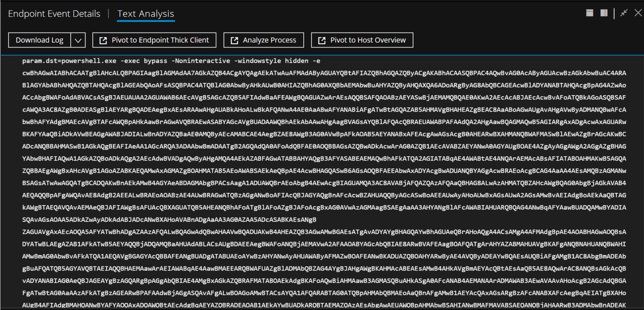Select the short line starting 'SQAvAGsAOAA5ADkAZwAy'

pos(169,220)
